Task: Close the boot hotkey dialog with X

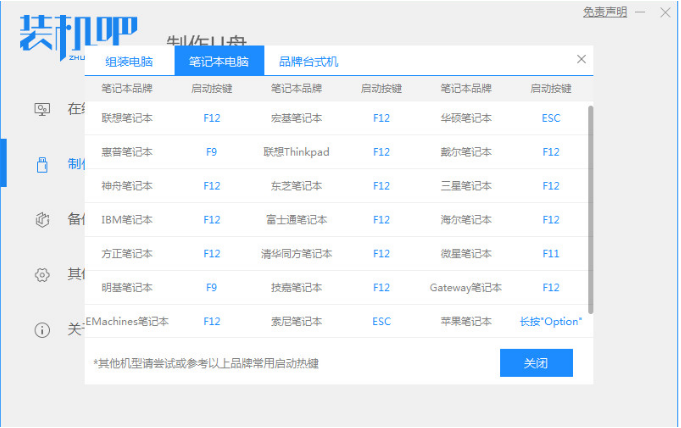Action: 581,60
